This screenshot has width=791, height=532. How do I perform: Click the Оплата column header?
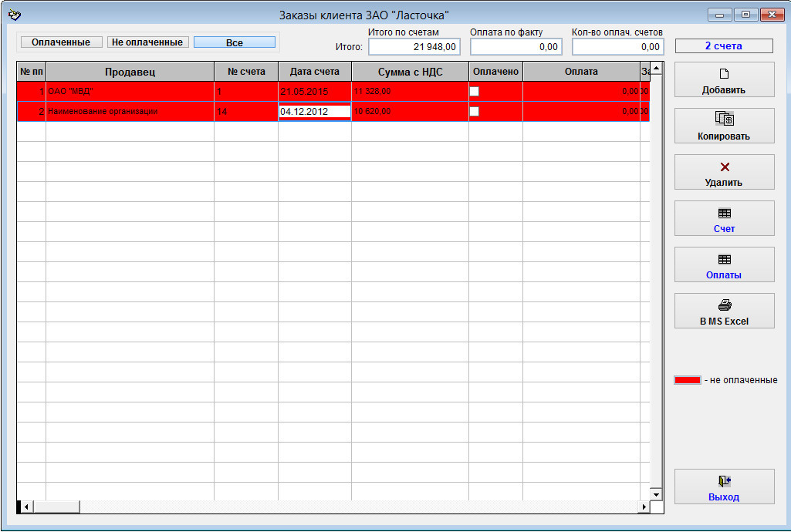tap(581, 72)
